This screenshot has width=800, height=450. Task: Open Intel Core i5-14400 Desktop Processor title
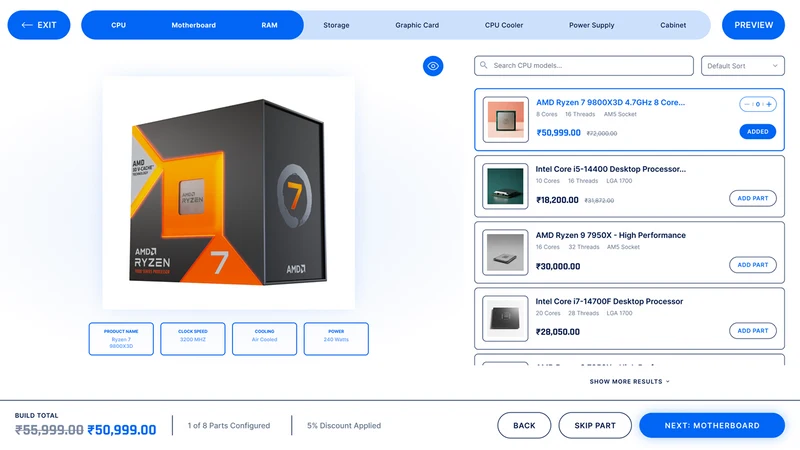(611, 169)
